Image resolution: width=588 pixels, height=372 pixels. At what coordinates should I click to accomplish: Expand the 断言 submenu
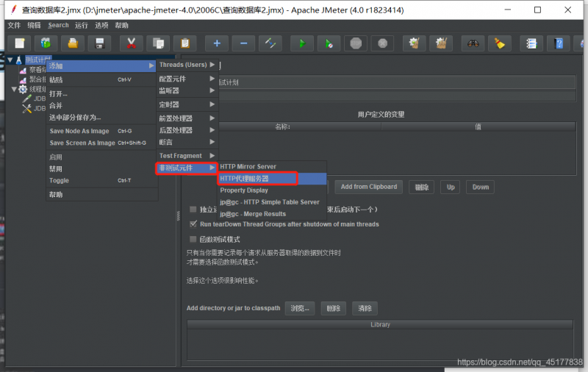[187, 142]
